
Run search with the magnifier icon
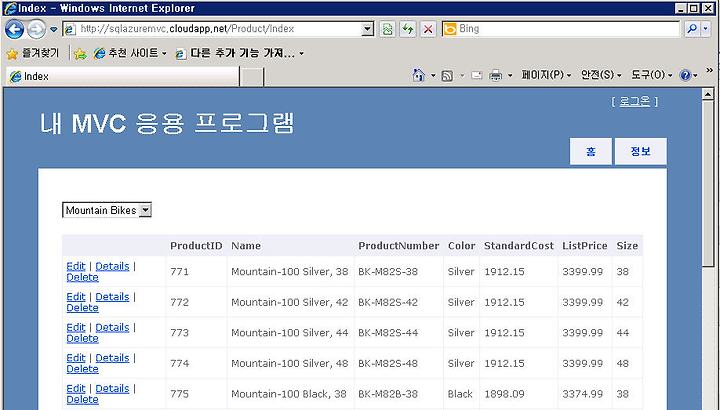[691, 29]
